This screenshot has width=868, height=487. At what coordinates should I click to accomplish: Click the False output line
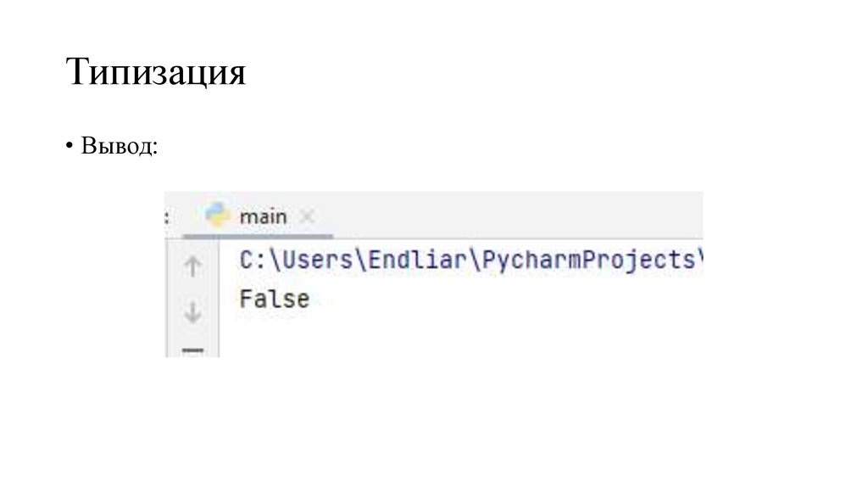pos(274,299)
